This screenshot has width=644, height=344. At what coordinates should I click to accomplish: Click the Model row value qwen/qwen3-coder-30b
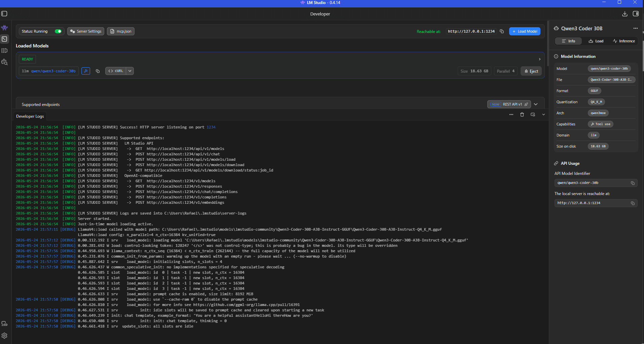click(x=609, y=69)
